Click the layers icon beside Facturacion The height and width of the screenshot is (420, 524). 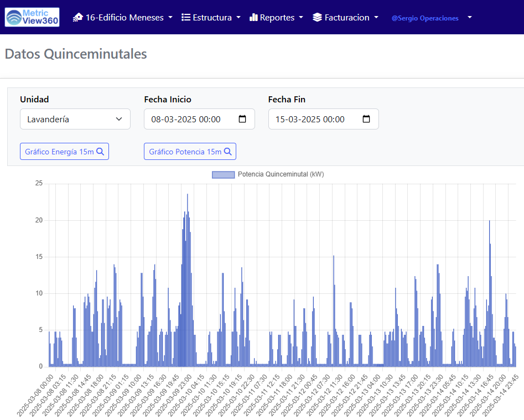(317, 17)
